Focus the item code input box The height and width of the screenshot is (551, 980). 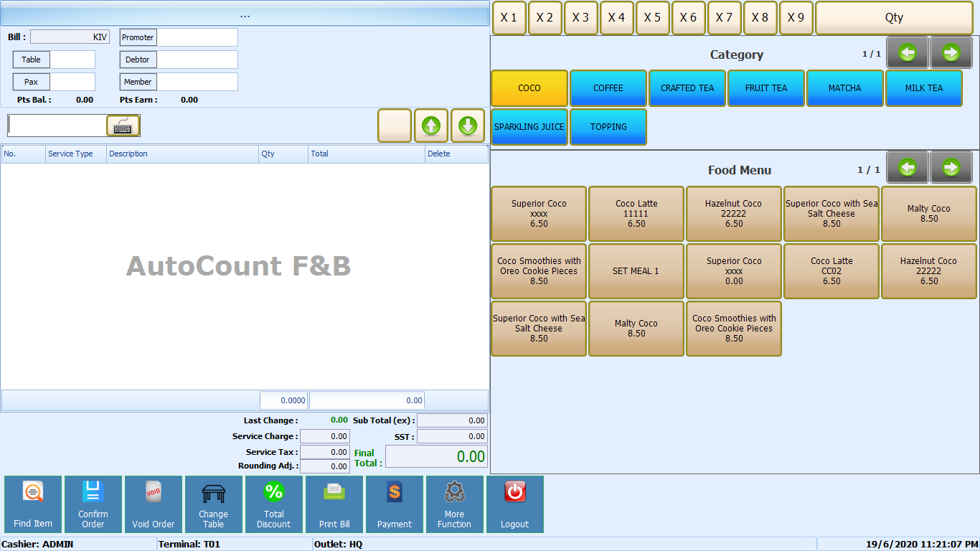(x=57, y=126)
